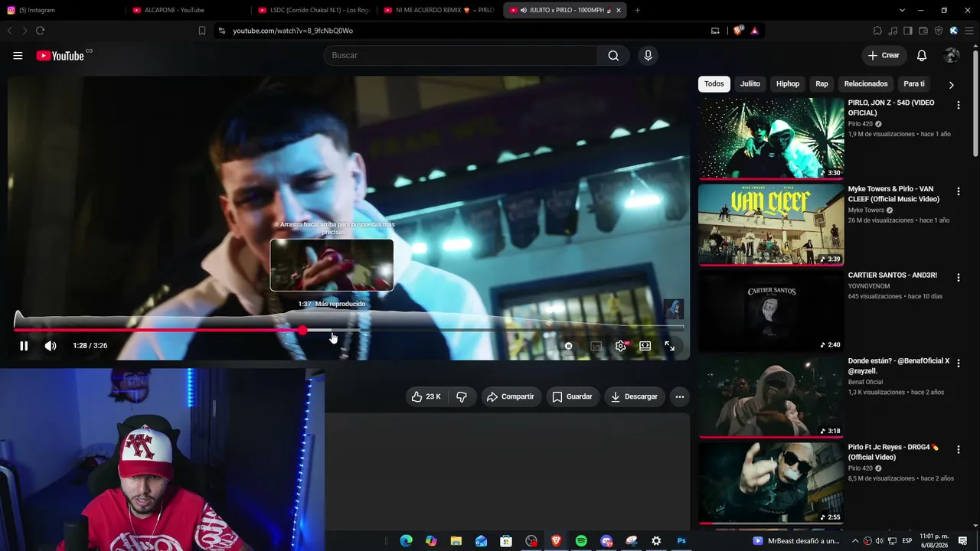Toggle subtitles in the video player
The height and width of the screenshot is (551, 980).
(596, 346)
